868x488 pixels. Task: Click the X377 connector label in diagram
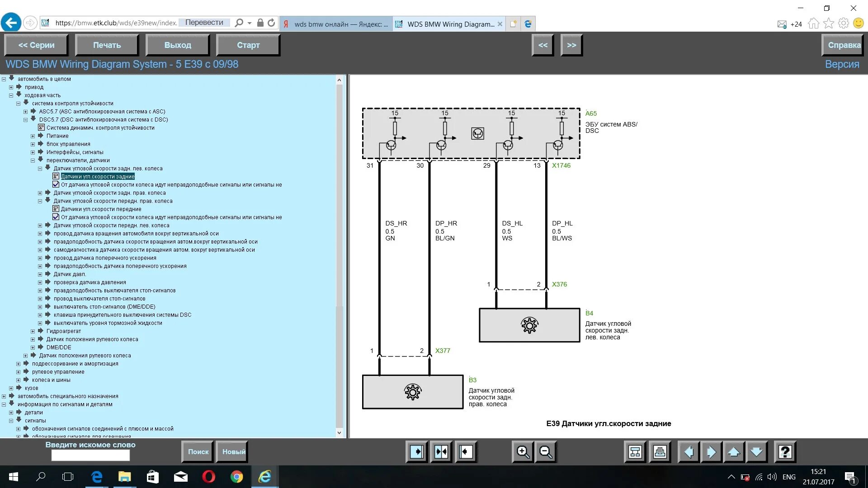(443, 351)
